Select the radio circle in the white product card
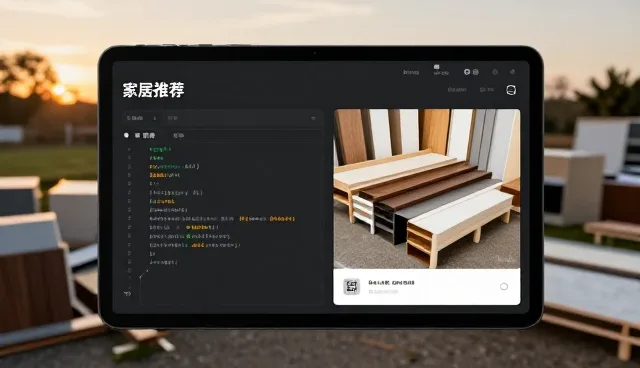The width and height of the screenshot is (640, 368). [x=504, y=286]
